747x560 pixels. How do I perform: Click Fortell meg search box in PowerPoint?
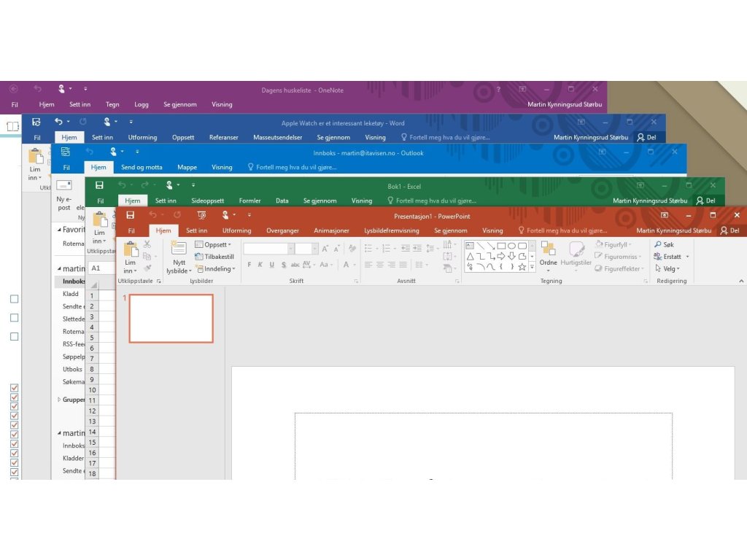point(562,230)
